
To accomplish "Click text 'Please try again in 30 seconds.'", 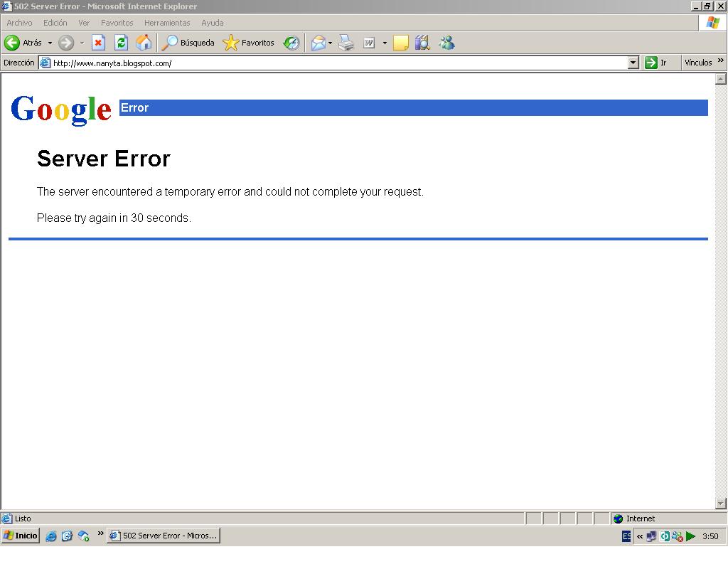I will click(114, 218).
